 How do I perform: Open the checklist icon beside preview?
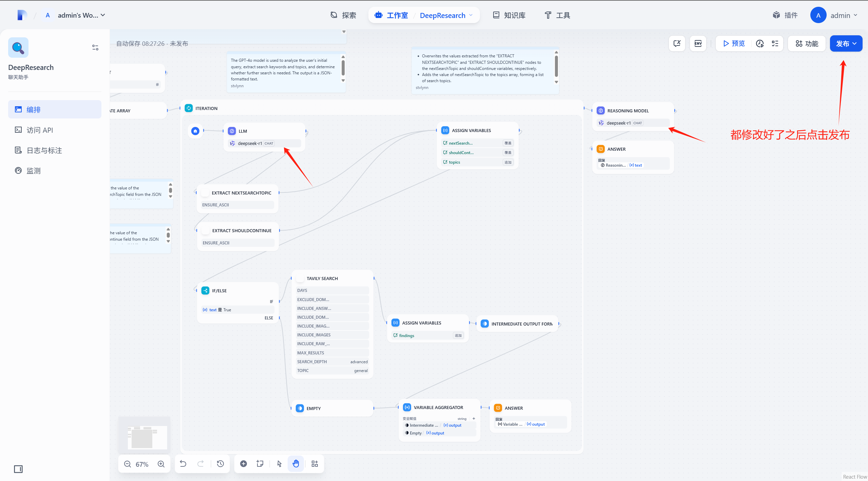[x=775, y=43]
